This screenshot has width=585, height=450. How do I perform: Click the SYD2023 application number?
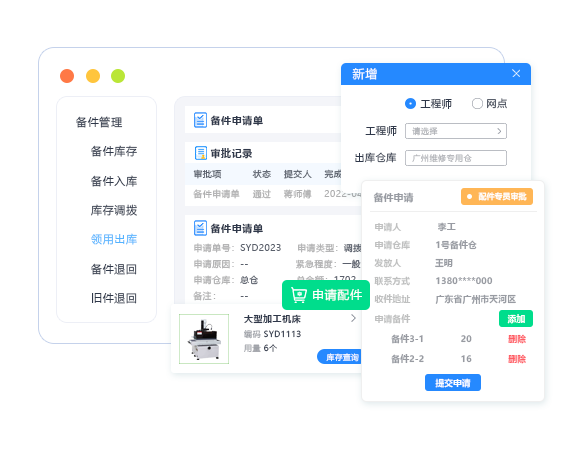point(260,248)
